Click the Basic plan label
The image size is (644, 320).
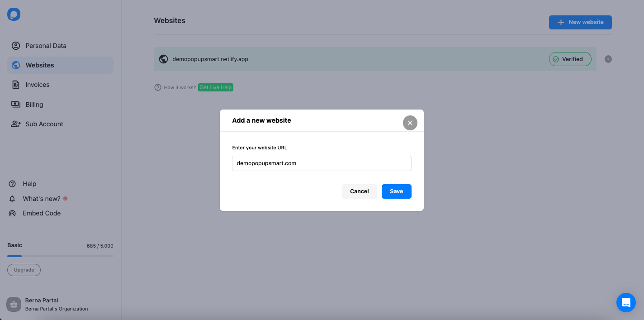point(14,245)
